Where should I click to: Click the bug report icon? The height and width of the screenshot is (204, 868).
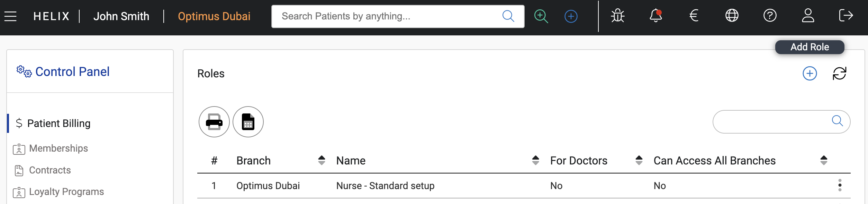pyautogui.click(x=617, y=16)
